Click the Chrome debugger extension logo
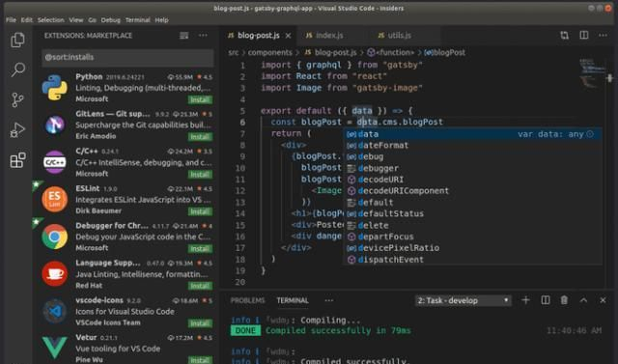The image size is (618, 364). tap(55, 237)
